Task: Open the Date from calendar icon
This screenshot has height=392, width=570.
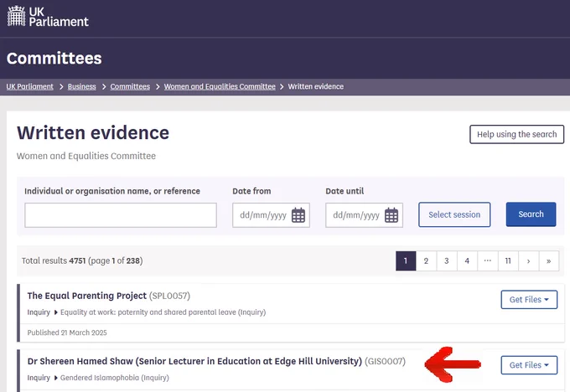Action: 298,215
